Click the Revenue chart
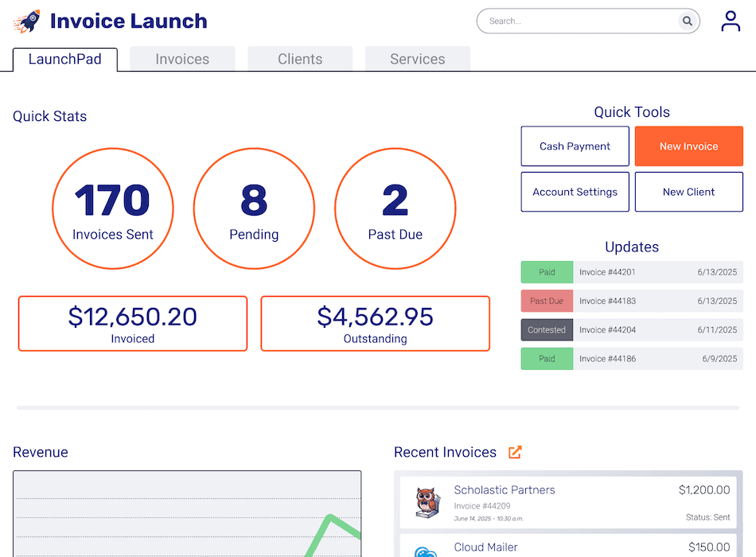 pyautogui.click(x=187, y=514)
